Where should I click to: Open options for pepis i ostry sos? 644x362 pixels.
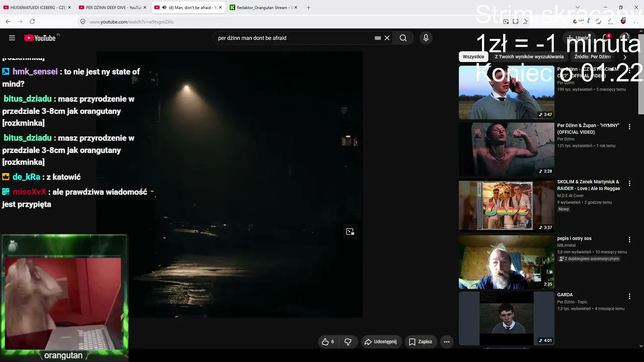click(x=629, y=240)
